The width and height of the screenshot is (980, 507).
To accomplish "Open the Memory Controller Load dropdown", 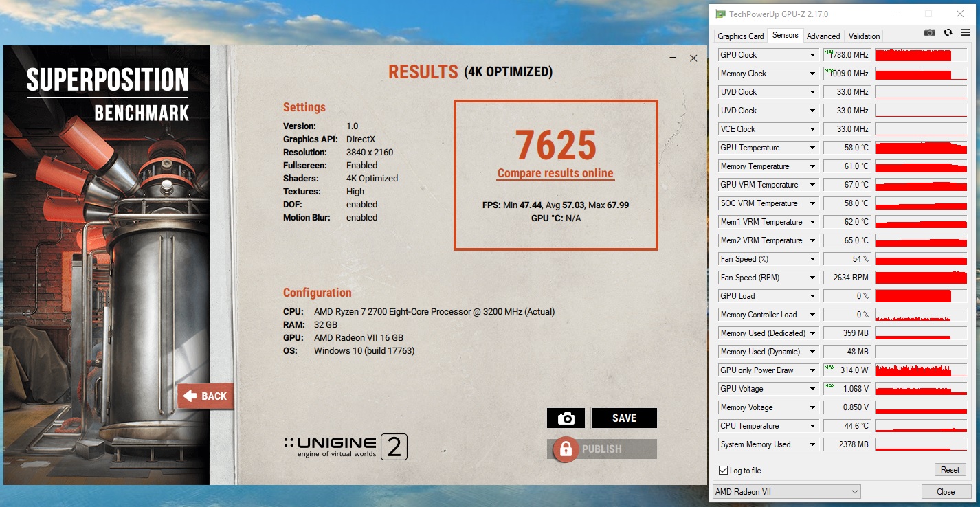I will pos(812,315).
